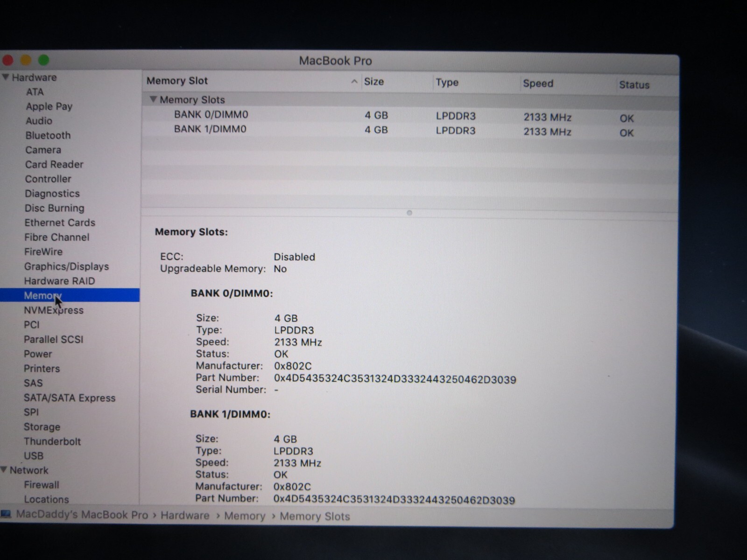747x560 pixels.
Task: Collapse the Hardware section triangle
Action: pos(6,77)
